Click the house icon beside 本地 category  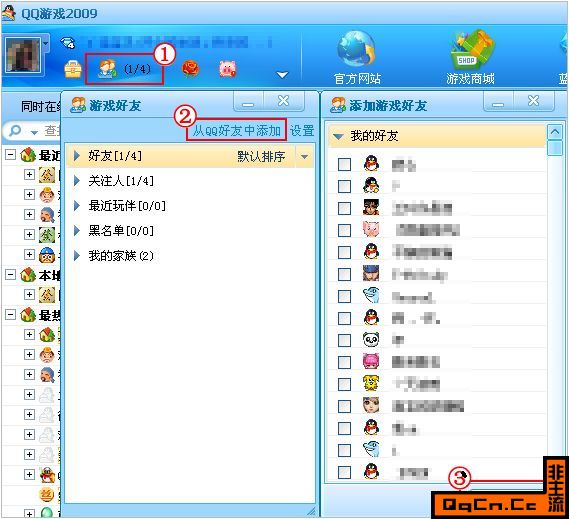28,275
